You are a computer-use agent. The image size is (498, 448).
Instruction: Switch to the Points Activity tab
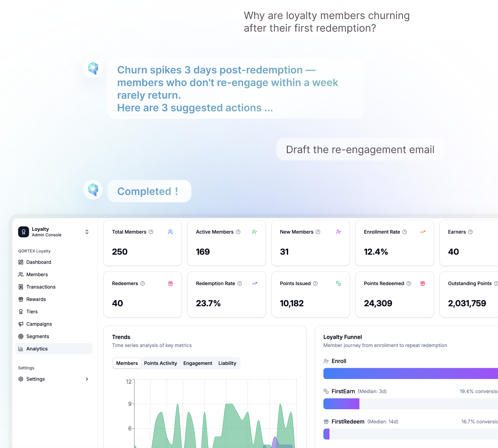(160, 363)
